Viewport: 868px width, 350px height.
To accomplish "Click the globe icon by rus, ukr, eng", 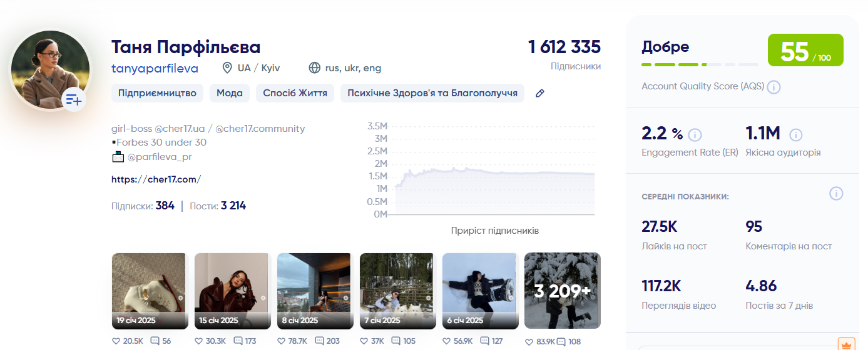I will tap(315, 67).
